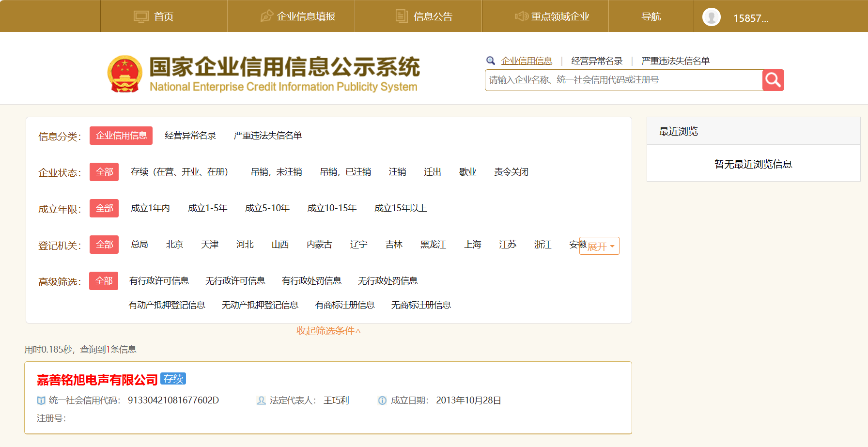Image resolution: width=868 pixels, height=447 pixels.
Task: Select 经营异常名录 search type above search box
Action: tap(597, 61)
